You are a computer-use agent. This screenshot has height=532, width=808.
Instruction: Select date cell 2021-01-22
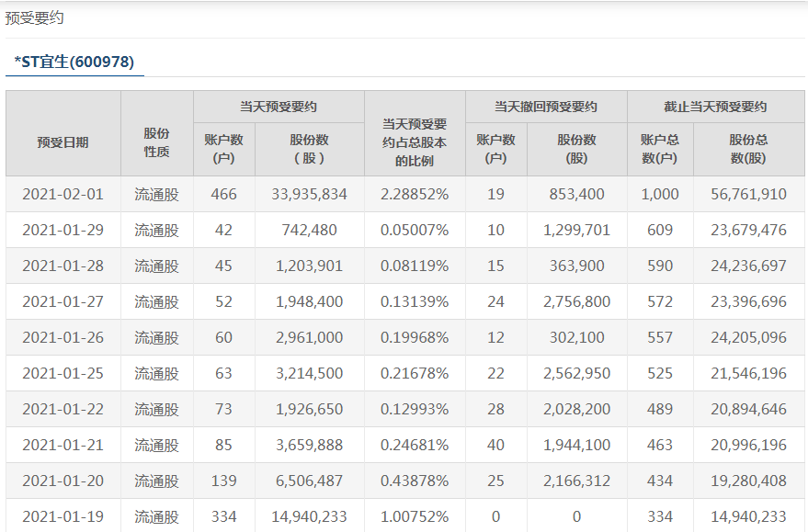63,409
